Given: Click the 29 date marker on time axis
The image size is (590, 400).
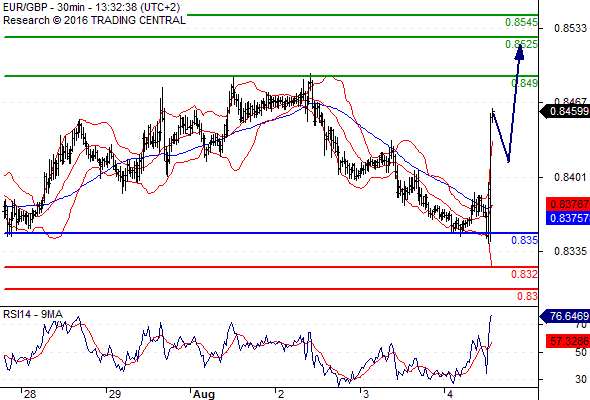Looking at the screenshot, I should [115, 394].
